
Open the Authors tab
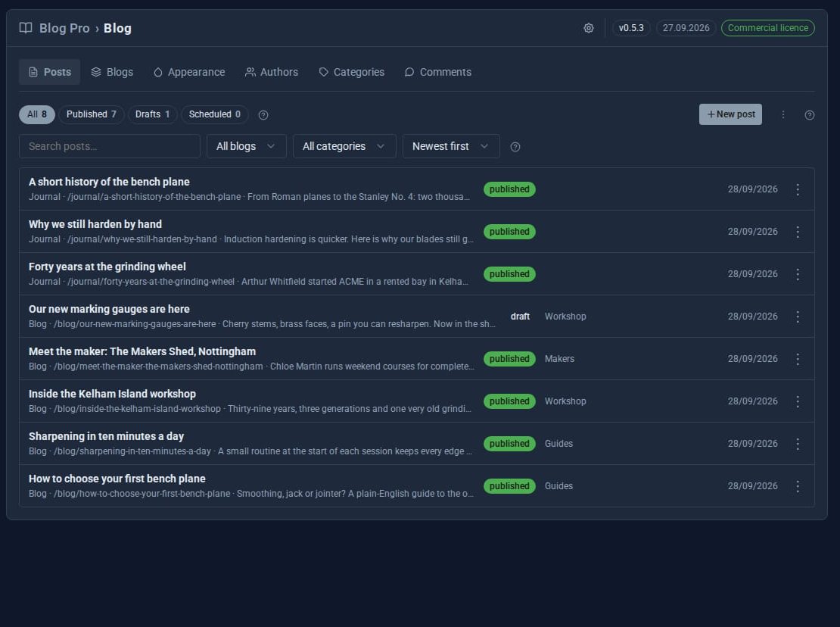pos(272,72)
